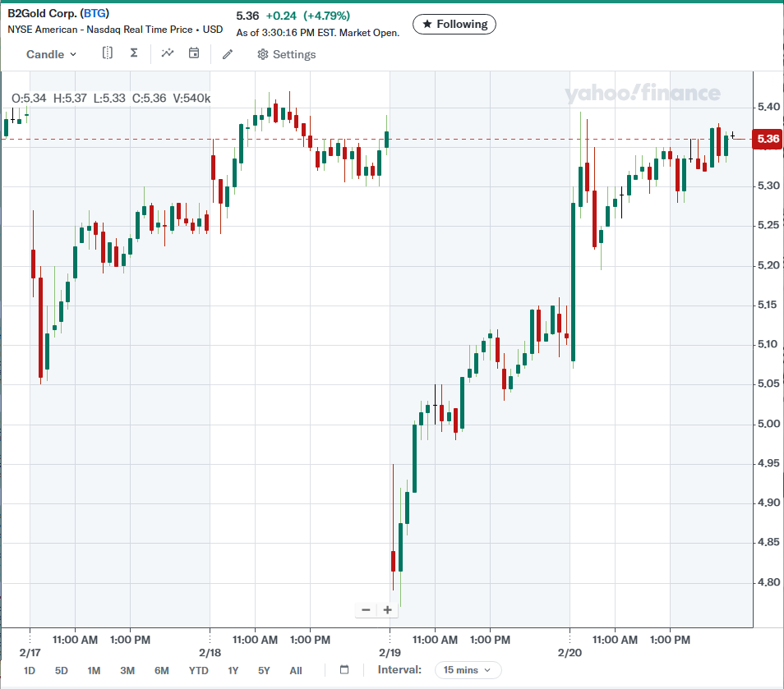Select the 1M range
784x689 pixels.
pos(94,670)
